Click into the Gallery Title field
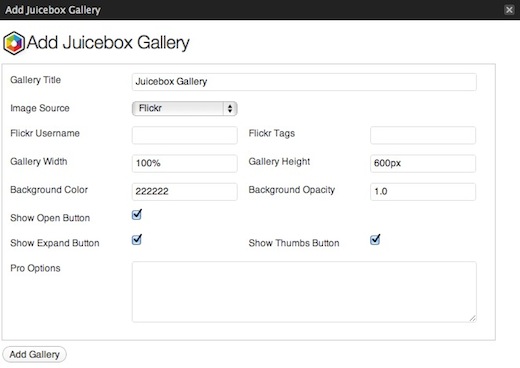Viewport: 520px width, 368px height. pyautogui.click(x=304, y=82)
